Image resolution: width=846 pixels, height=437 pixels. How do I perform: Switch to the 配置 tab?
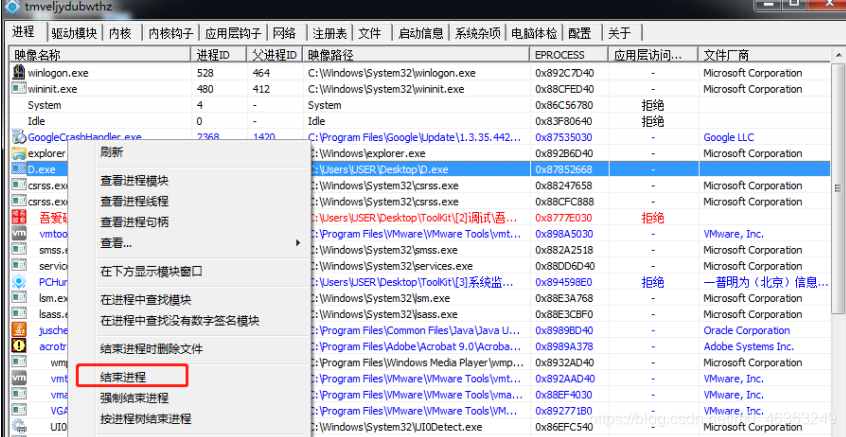580,33
